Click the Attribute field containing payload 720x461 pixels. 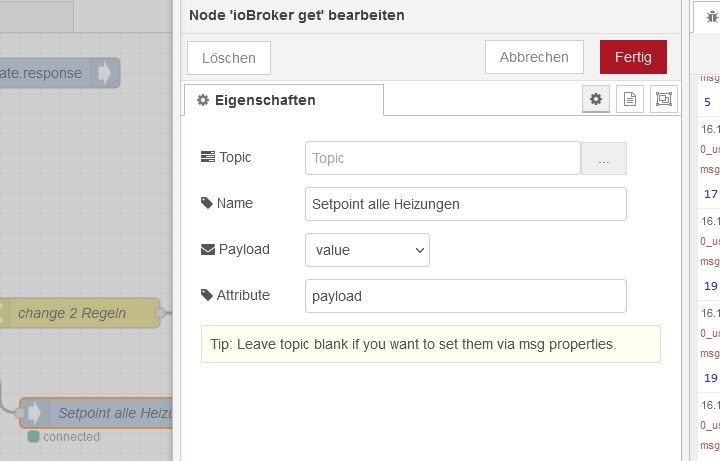point(465,296)
